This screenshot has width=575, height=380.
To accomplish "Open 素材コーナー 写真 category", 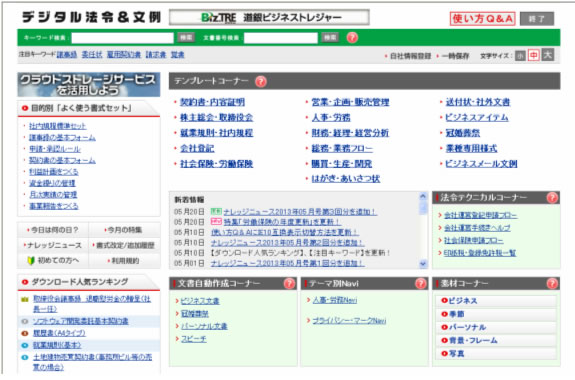I will (x=496, y=354).
